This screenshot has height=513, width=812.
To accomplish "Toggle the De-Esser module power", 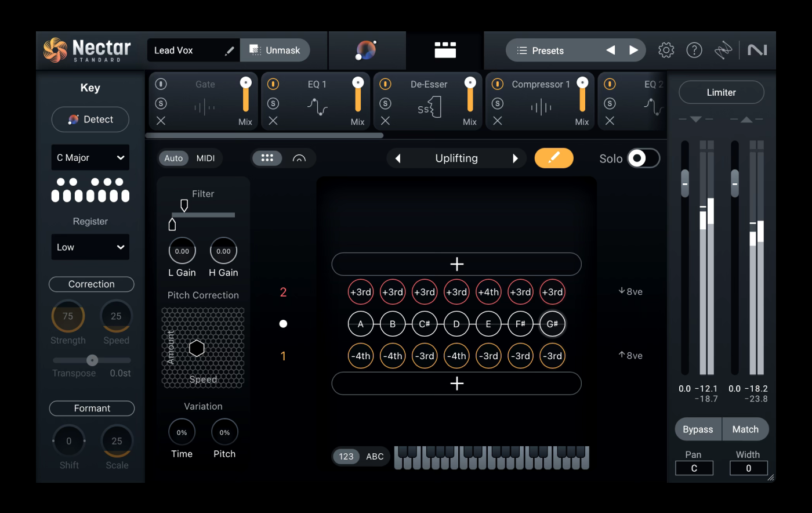I will click(x=385, y=84).
